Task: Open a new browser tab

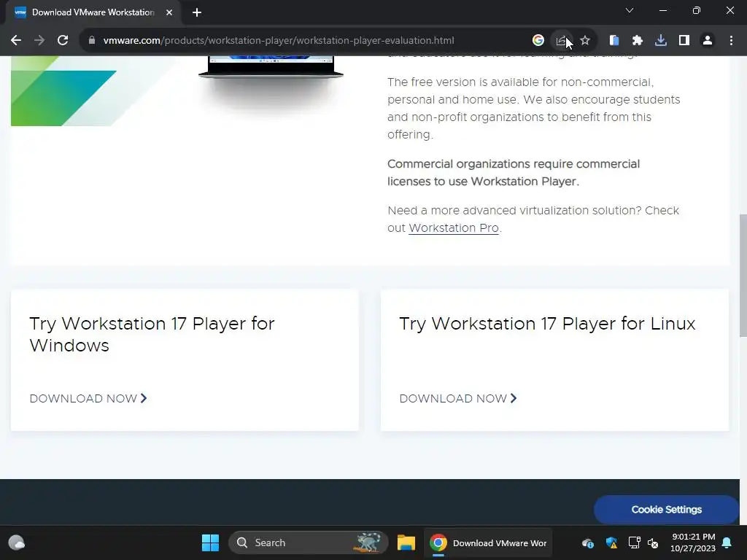Action: pyautogui.click(x=197, y=12)
